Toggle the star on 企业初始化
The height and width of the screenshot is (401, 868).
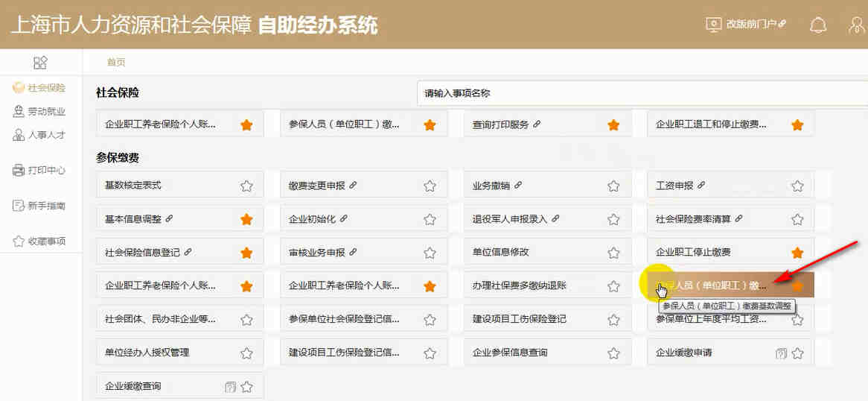point(430,220)
